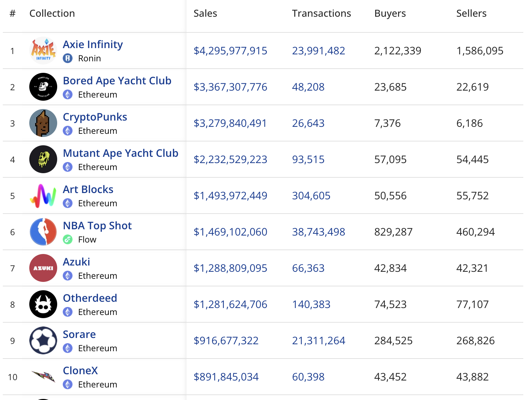Sort table by Sales column header
Image resolution: width=532 pixels, height=400 pixels.
(x=205, y=14)
